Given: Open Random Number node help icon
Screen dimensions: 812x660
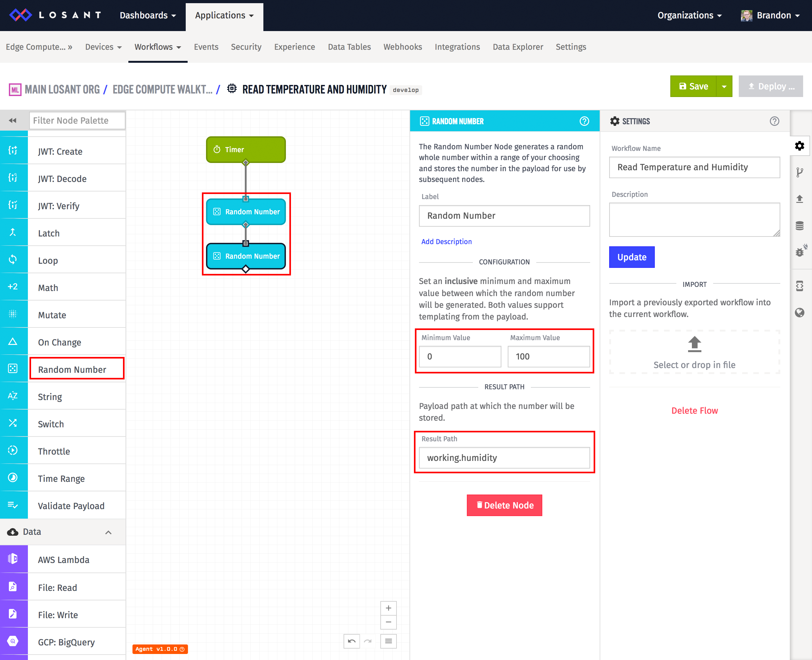Looking at the screenshot, I should pos(584,121).
